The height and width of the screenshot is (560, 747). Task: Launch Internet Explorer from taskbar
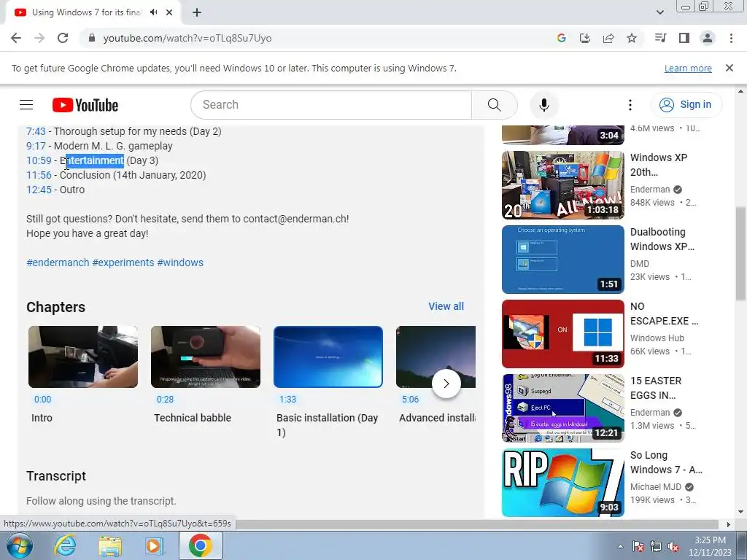tap(65, 545)
